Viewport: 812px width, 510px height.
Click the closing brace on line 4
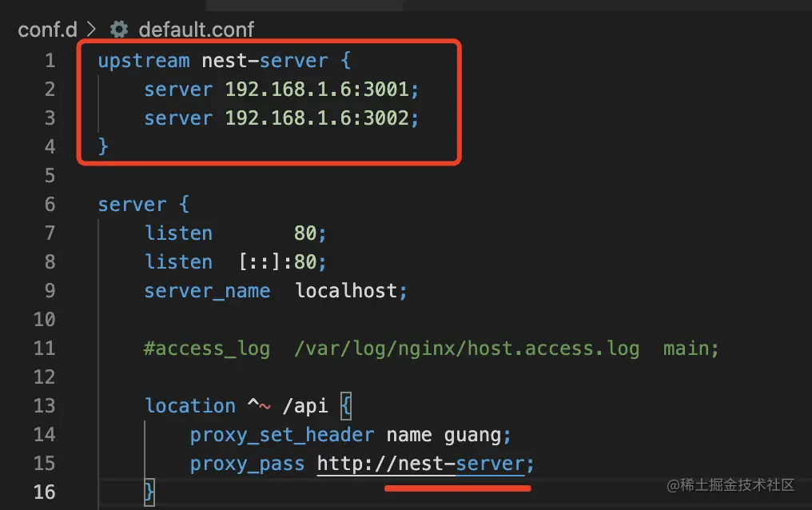point(103,146)
